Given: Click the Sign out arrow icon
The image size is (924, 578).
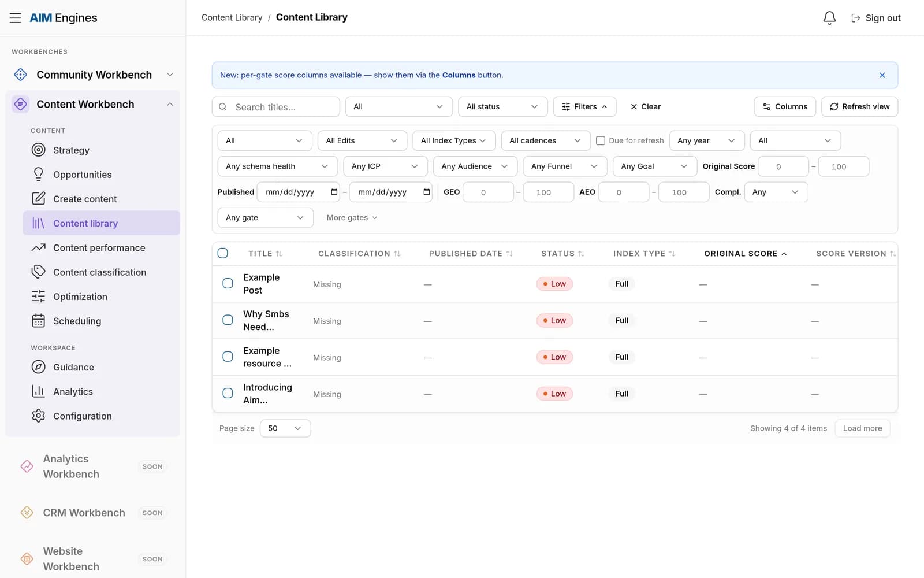Looking at the screenshot, I should tap(856, 18).
